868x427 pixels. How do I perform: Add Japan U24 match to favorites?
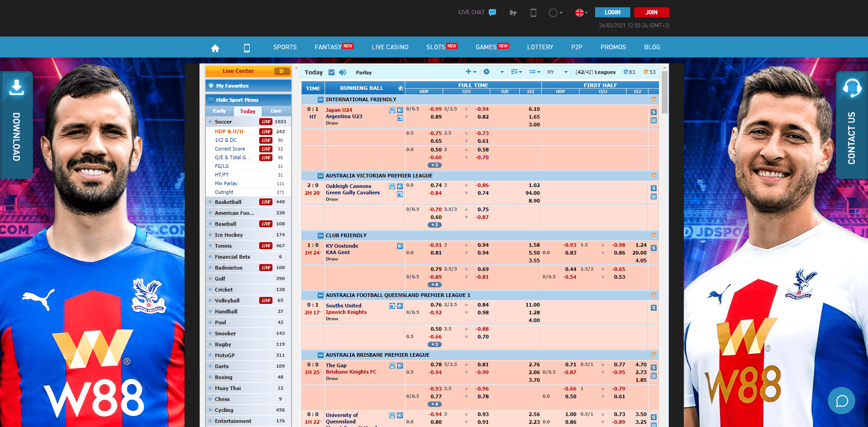(400, 110)
